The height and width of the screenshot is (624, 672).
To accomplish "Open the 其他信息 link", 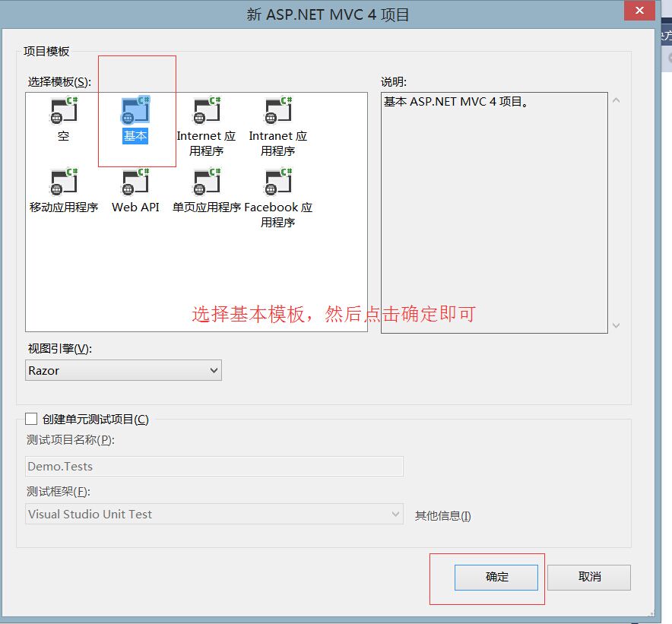I will (x=442, y=515).
